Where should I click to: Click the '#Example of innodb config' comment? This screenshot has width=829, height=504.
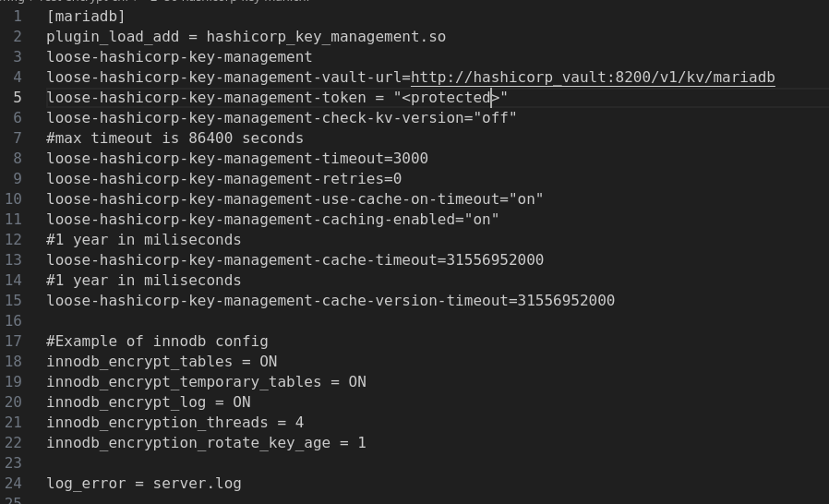[x=157, y=342]
